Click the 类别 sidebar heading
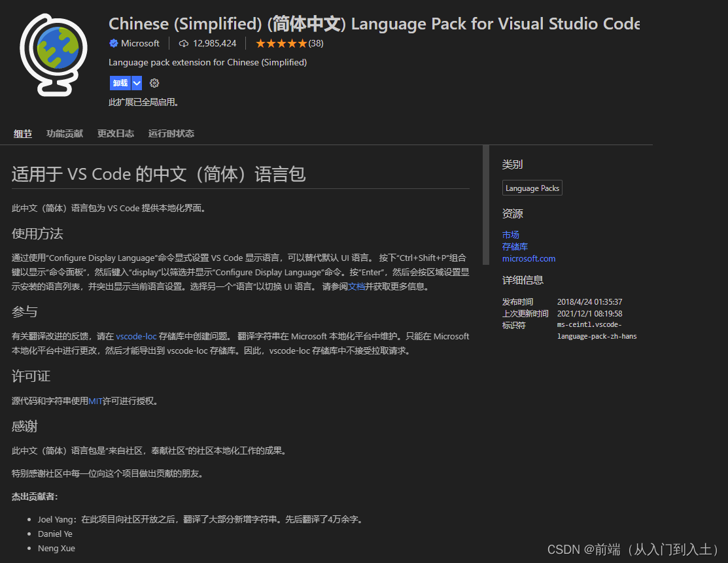Screen dimensions: 728x563 (513, 164)
